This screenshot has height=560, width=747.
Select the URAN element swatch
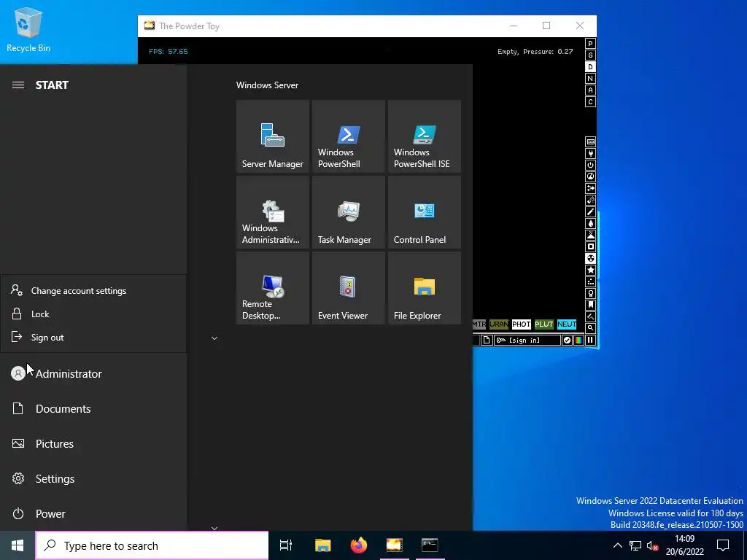499,324
